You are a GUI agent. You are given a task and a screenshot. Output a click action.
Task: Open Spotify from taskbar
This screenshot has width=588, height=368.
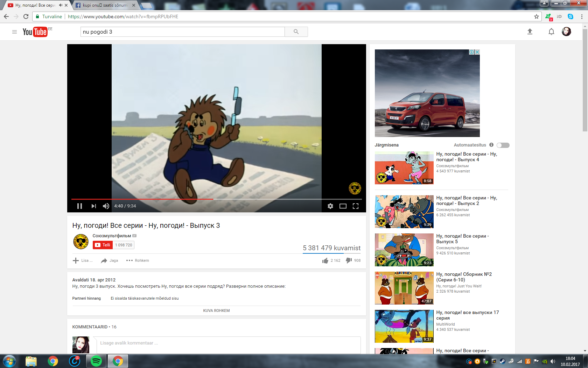96,361
